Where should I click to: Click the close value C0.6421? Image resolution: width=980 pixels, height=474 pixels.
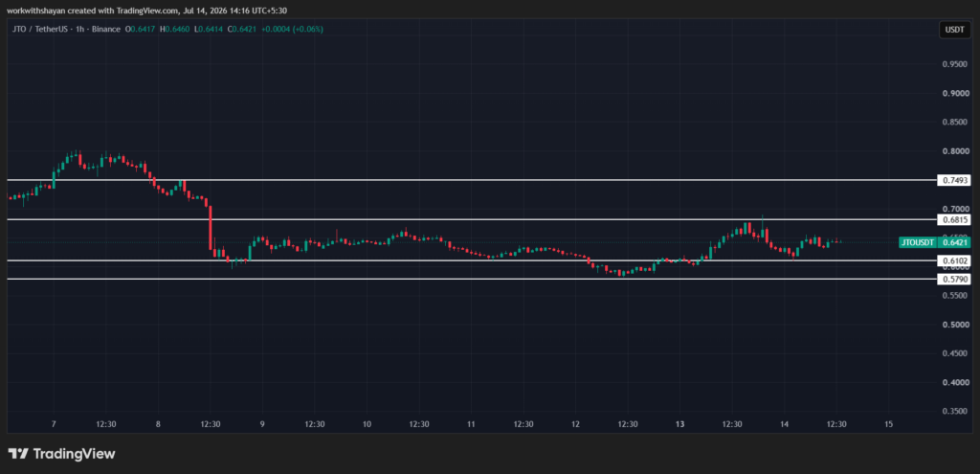pos(242,29)
